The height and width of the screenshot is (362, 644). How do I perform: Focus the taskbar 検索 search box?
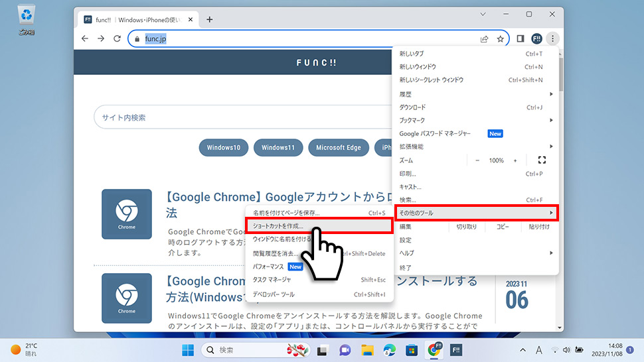[255, 350]
